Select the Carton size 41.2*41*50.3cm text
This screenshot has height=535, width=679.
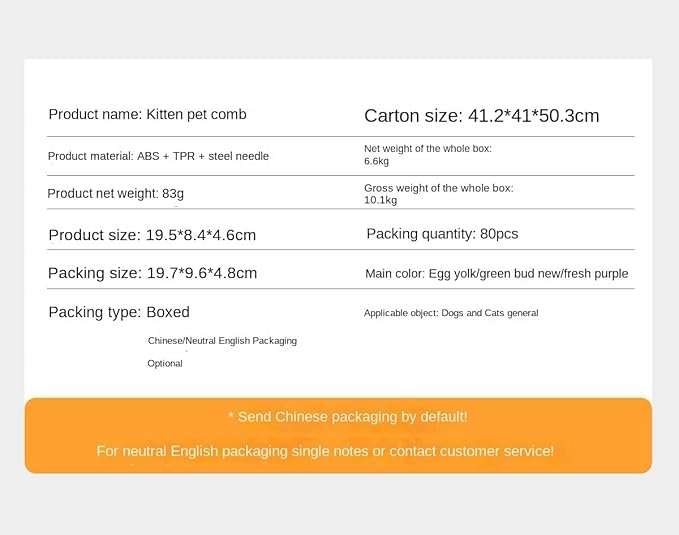coord(481,116)
